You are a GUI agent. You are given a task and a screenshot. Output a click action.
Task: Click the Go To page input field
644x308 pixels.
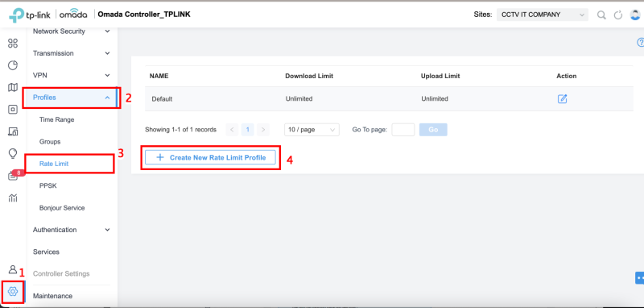(x=403, y=130)
